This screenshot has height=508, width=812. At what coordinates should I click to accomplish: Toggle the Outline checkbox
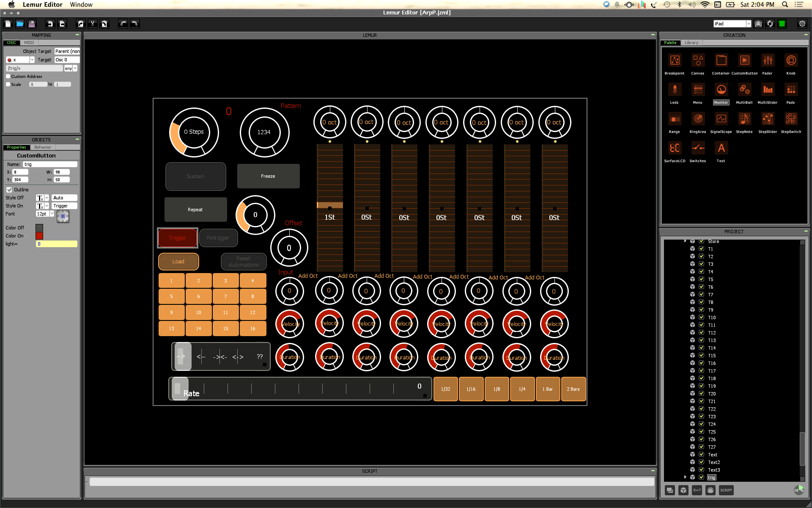(9, 190)
